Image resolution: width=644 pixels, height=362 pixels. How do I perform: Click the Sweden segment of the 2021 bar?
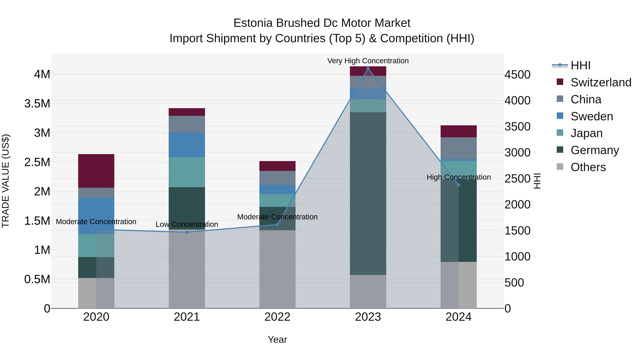187,145
